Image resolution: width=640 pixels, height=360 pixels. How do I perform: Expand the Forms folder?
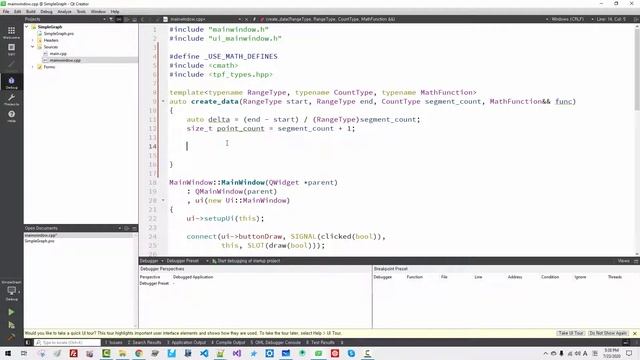tap(33, 67)
